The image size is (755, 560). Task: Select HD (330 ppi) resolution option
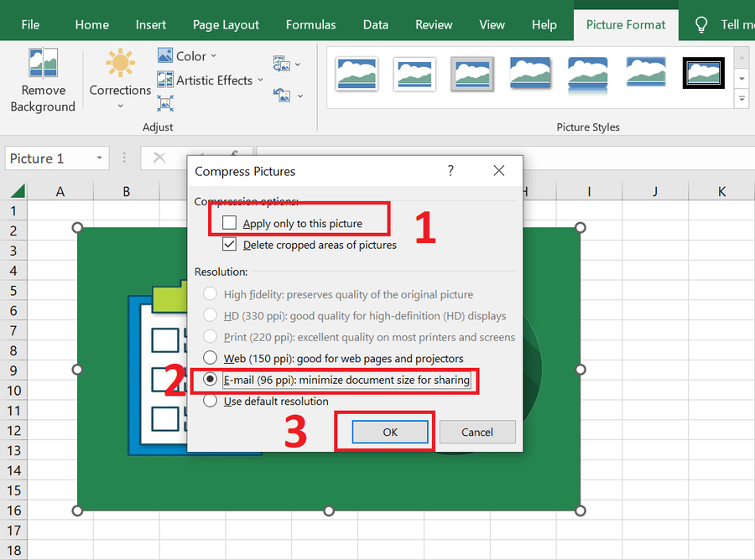click(210, 315)
